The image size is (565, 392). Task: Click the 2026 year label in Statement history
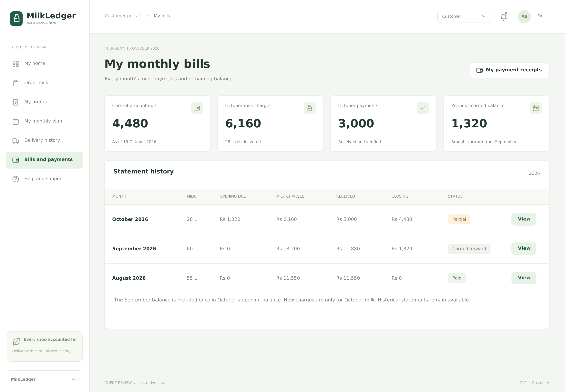534,173
